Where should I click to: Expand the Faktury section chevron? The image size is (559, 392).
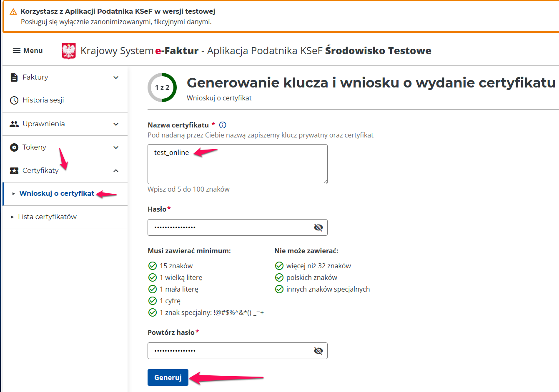coord(116,77)
